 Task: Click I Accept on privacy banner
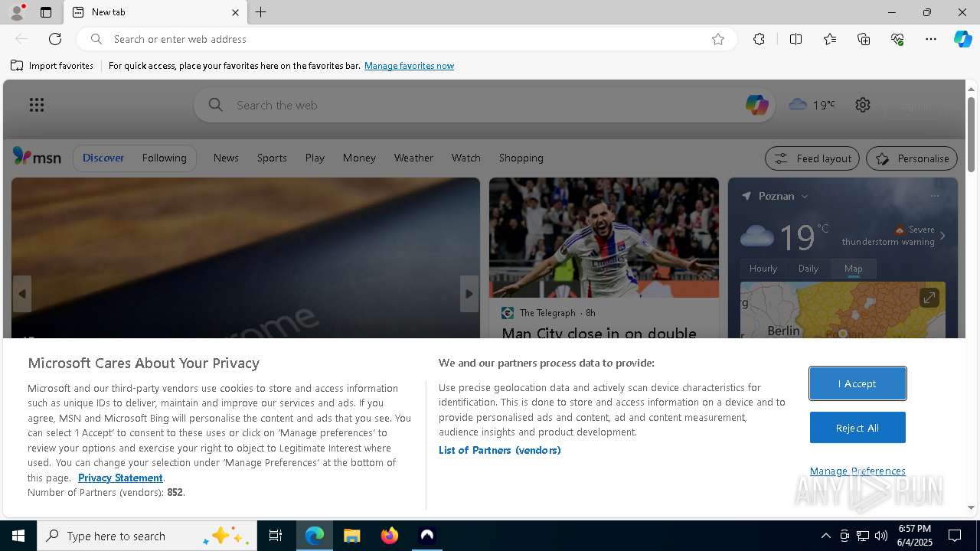coord(857,383)
